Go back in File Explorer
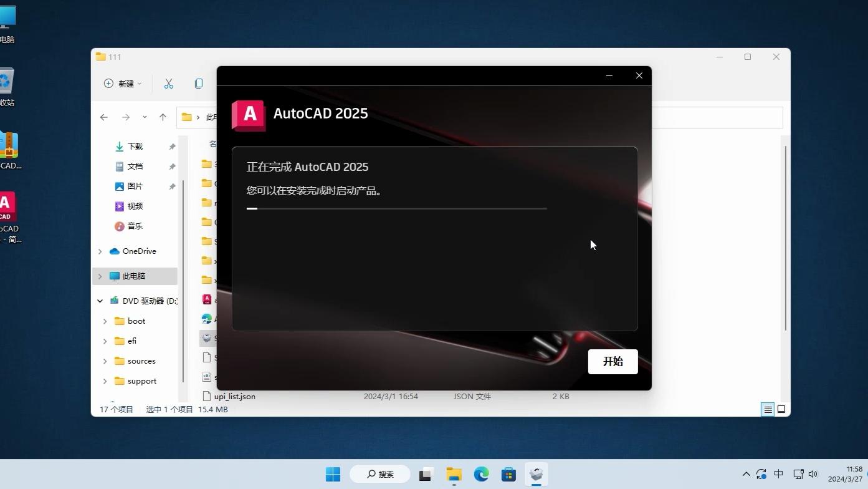Screen dimensions: 868x489 [x=104, y=117]
